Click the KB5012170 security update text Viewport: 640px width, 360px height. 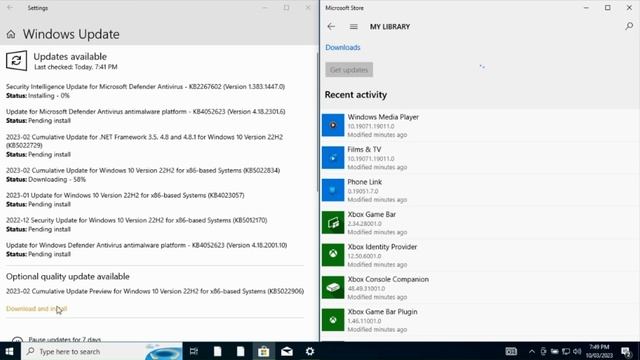(136, 220)
